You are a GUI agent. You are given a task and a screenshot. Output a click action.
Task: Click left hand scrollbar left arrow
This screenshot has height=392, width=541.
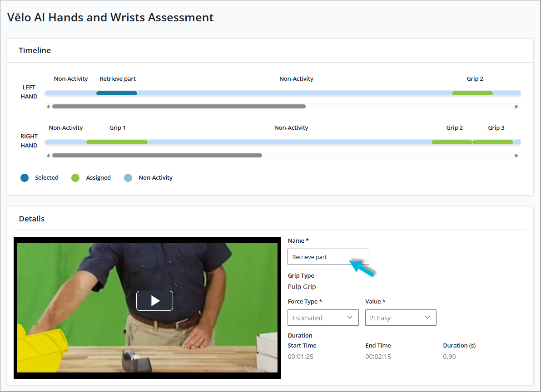48,107
